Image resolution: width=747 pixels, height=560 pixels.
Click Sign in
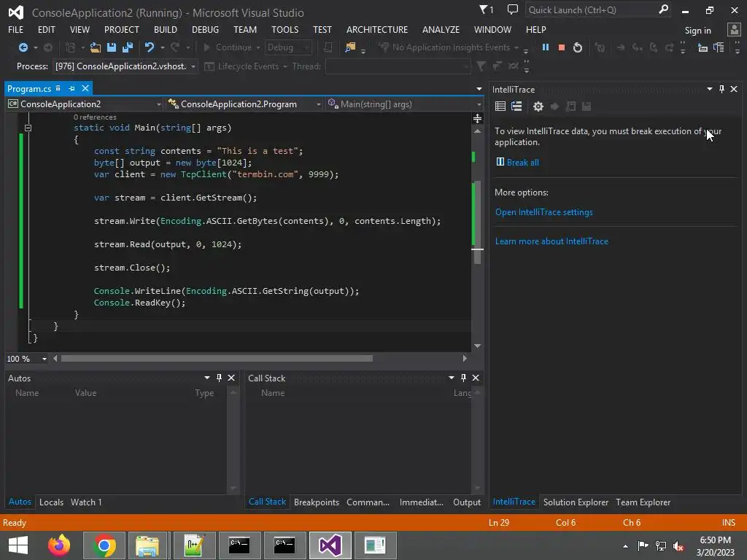tap(697, 31)
